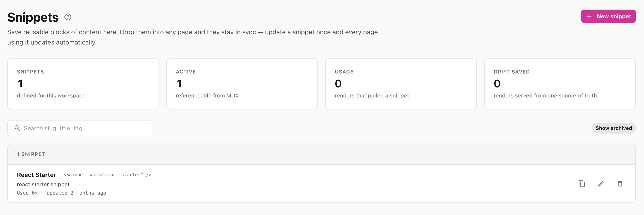Open the React Starter snippet title
Screen dimensions: 644x215
tap(37, 175)
